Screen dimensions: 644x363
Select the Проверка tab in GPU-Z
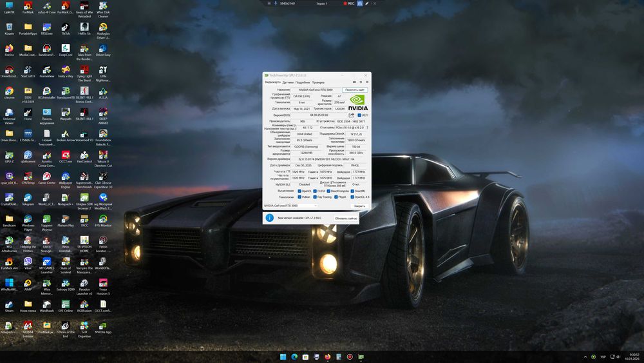click(x=318, y=83)
